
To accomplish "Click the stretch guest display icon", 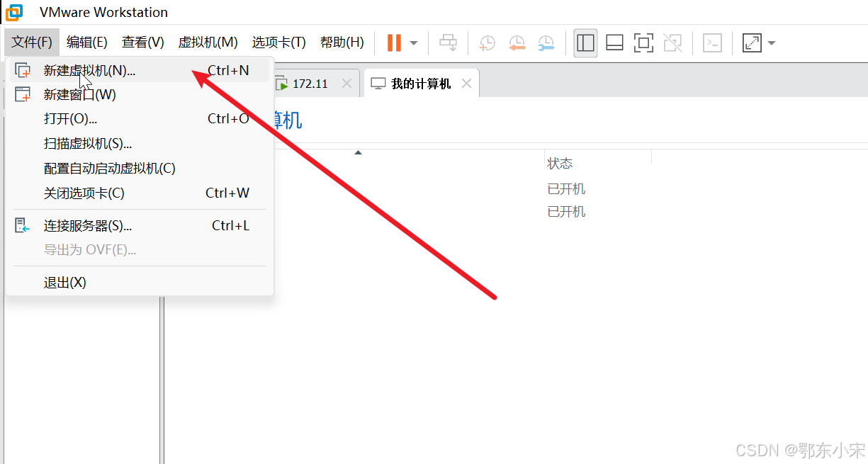I will point(751,43).
